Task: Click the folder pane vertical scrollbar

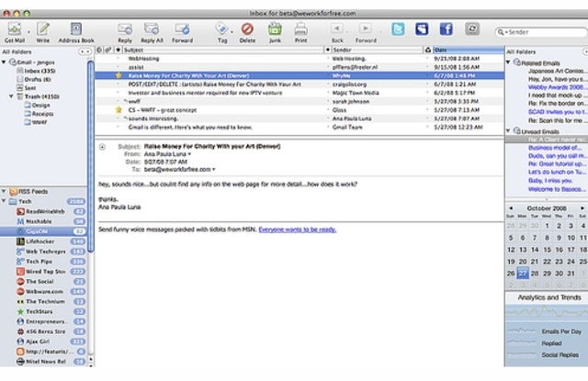Action: pos(90,157)
